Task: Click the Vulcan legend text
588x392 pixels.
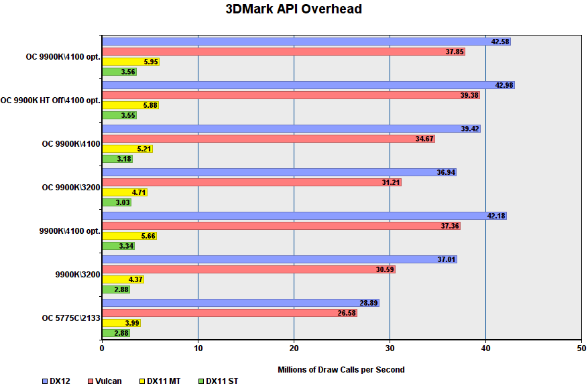Action: coord(109,381)
